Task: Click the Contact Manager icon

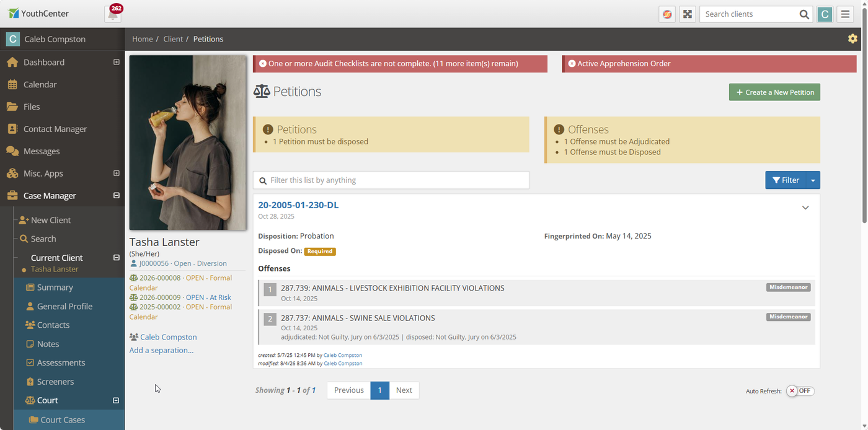Action: 12,129
